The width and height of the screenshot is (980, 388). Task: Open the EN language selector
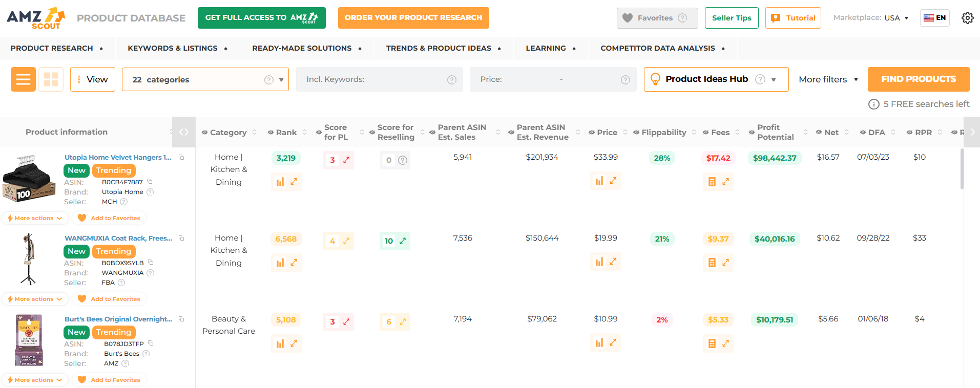pos(935,18)
